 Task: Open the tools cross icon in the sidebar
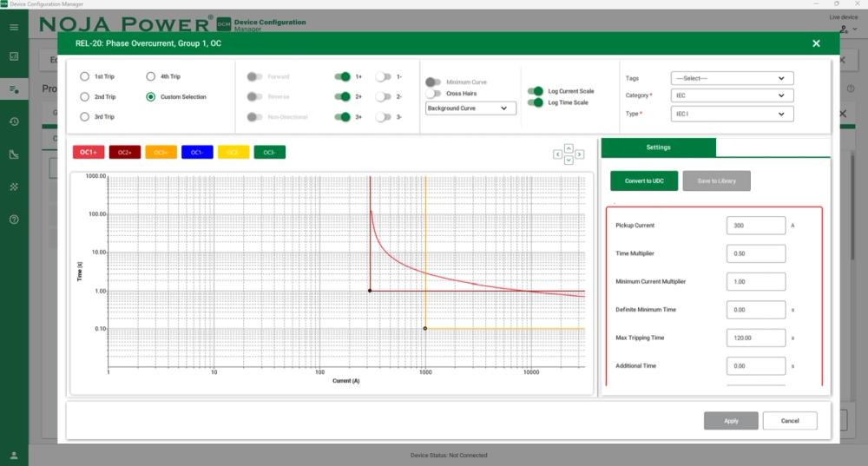click(x=14, y=187)
